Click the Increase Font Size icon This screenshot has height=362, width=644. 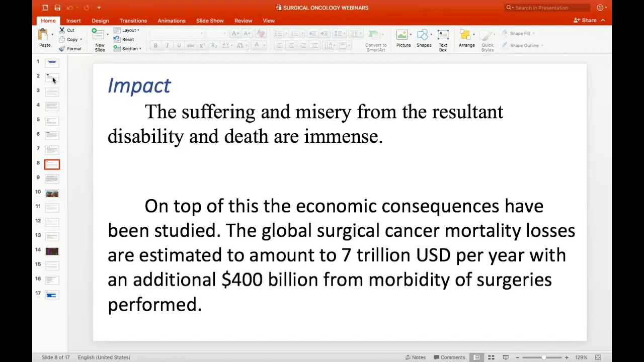pyautogui.click(x=235, y=34)
